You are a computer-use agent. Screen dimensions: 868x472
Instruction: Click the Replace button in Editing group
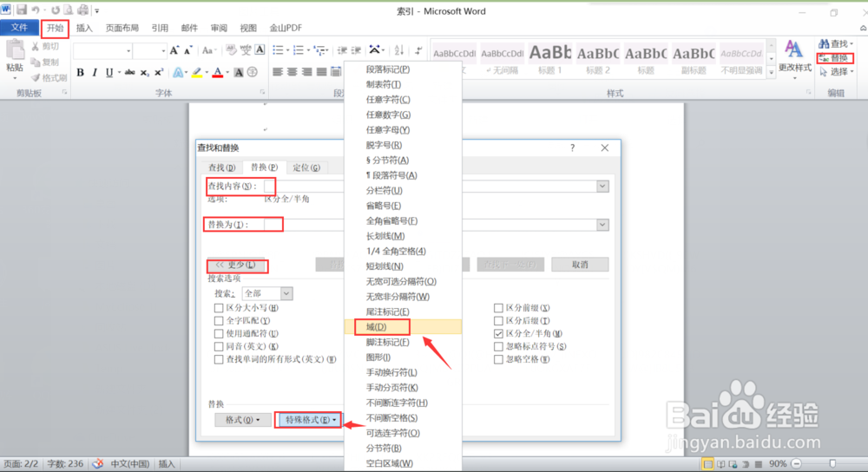835,58
